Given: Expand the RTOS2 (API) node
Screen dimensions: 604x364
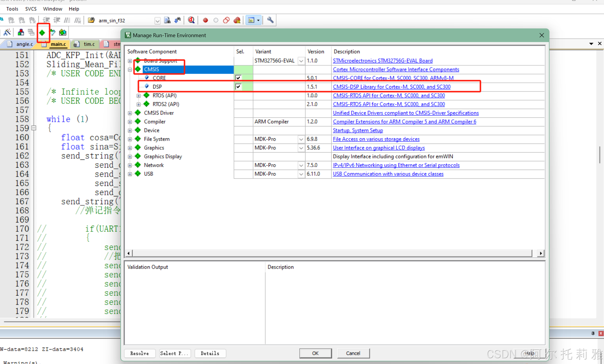Looking at the screenshot, I should pyautogui.click(x=139, y=104).
